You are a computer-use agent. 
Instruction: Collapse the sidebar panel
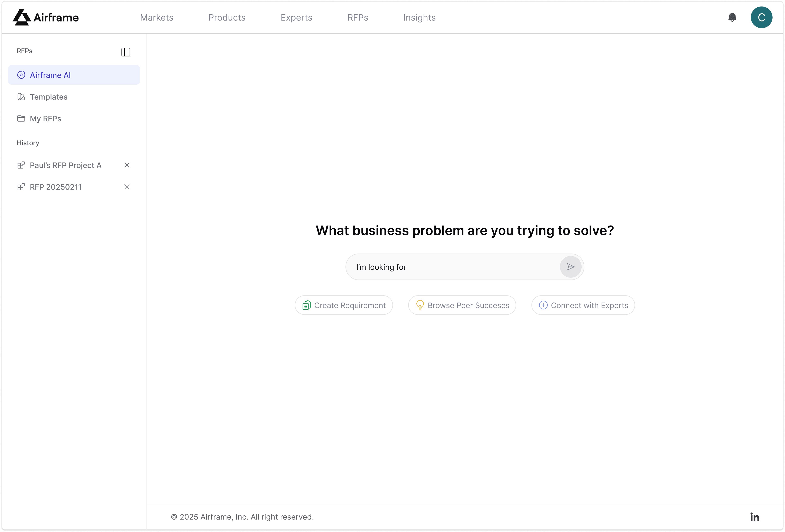126,52
